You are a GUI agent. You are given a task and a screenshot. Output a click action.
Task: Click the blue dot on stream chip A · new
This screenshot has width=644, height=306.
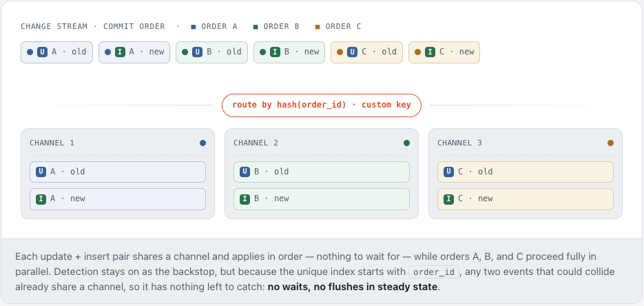(107, 52)
